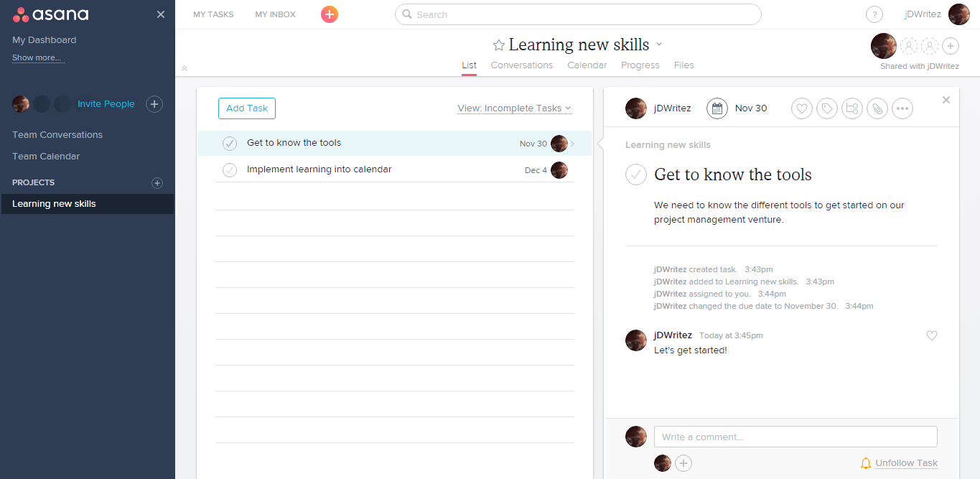
Task: Open Team Calendar in the sidebar
Action: coord(46,157)
